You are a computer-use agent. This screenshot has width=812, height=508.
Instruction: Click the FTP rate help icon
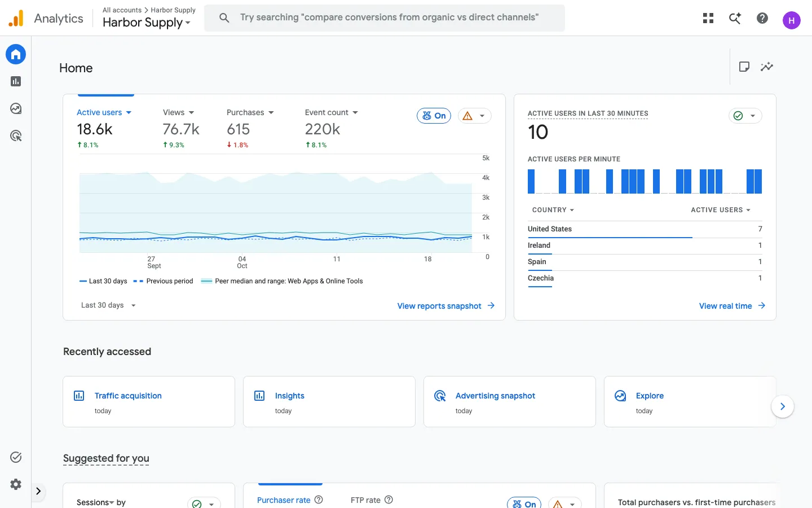point(389,500)
